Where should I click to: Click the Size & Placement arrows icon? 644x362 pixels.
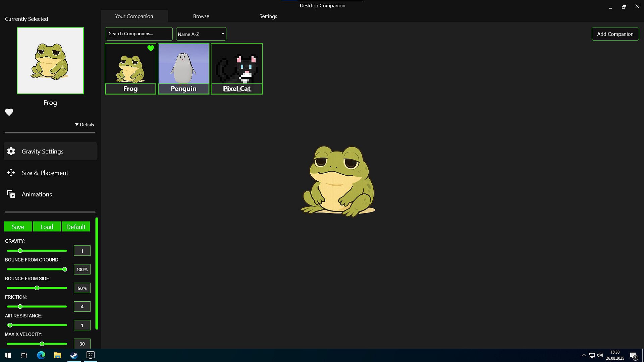[11, 173]
